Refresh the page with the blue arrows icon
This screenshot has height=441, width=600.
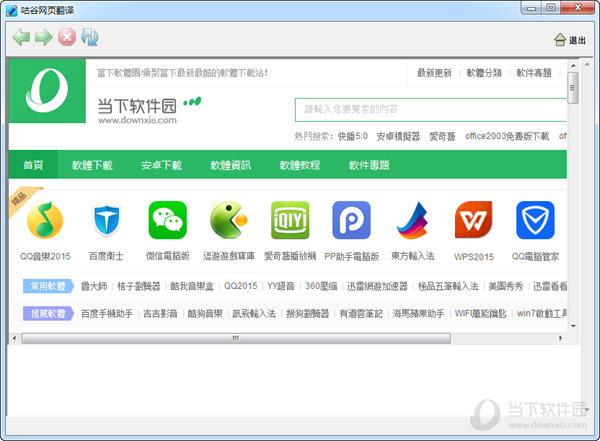pos(90,37)
